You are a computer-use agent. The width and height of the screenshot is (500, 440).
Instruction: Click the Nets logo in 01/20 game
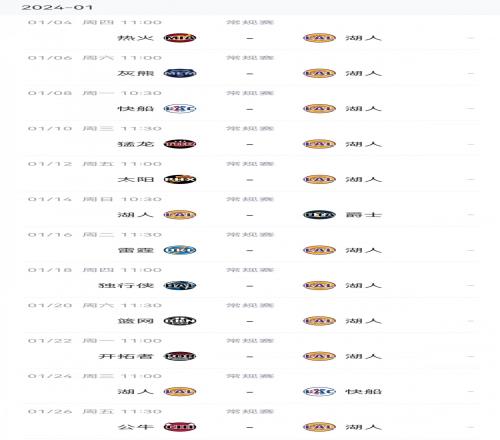coord(180,321)
